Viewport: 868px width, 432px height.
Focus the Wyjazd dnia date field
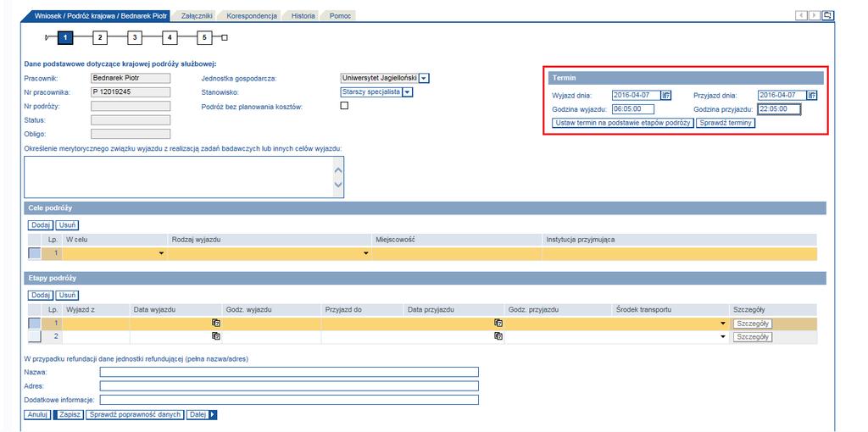point(636,95)
